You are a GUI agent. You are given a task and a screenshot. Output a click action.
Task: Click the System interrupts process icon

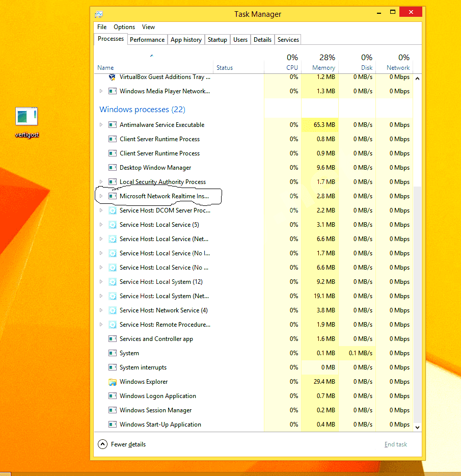click(113, 367)
